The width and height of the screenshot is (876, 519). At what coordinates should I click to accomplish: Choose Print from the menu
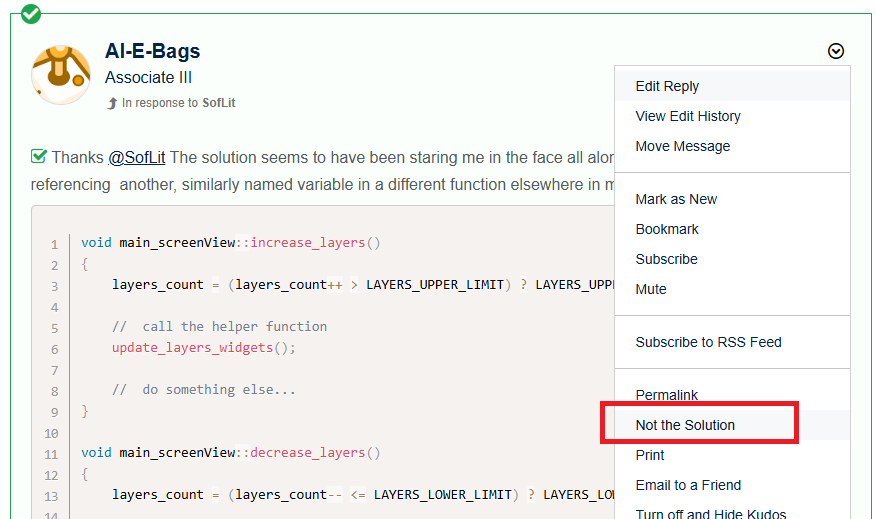click(732, 455)
